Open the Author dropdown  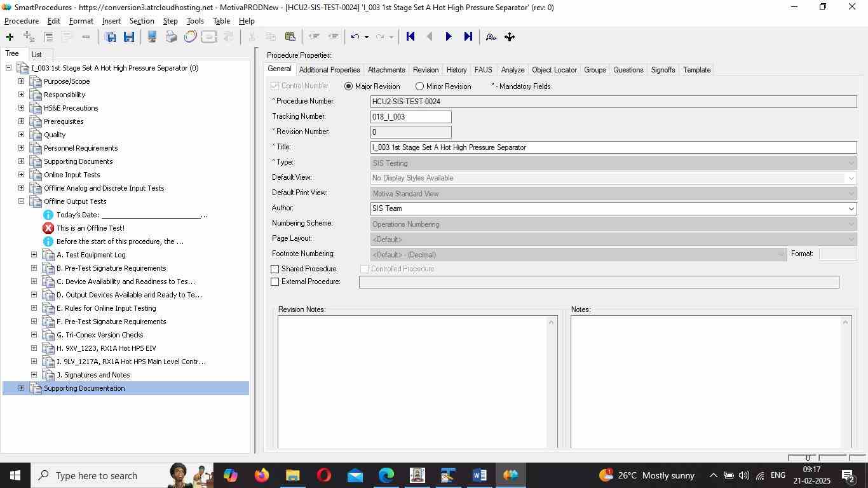851,208
